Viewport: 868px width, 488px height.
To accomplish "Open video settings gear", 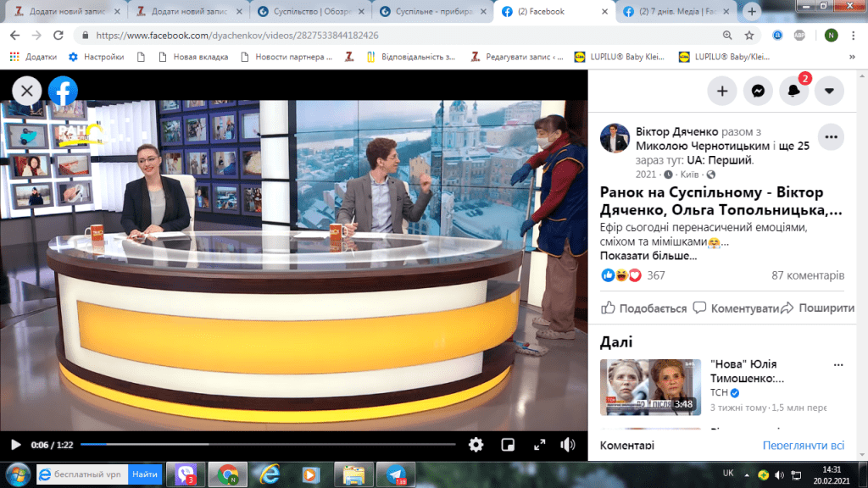I will pyautogui.click(x=476, y=444).
